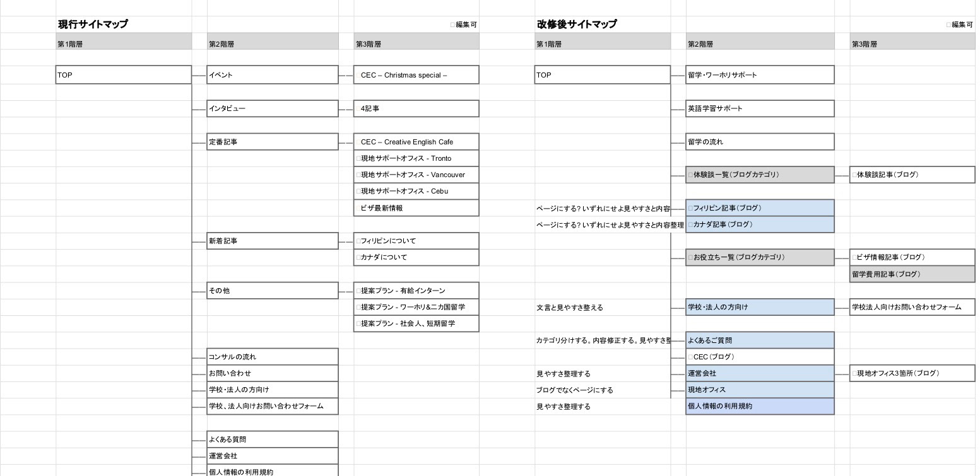
Task: Select 学校・法人の方向け in revised sitemap
Action: tap(760, 307)
